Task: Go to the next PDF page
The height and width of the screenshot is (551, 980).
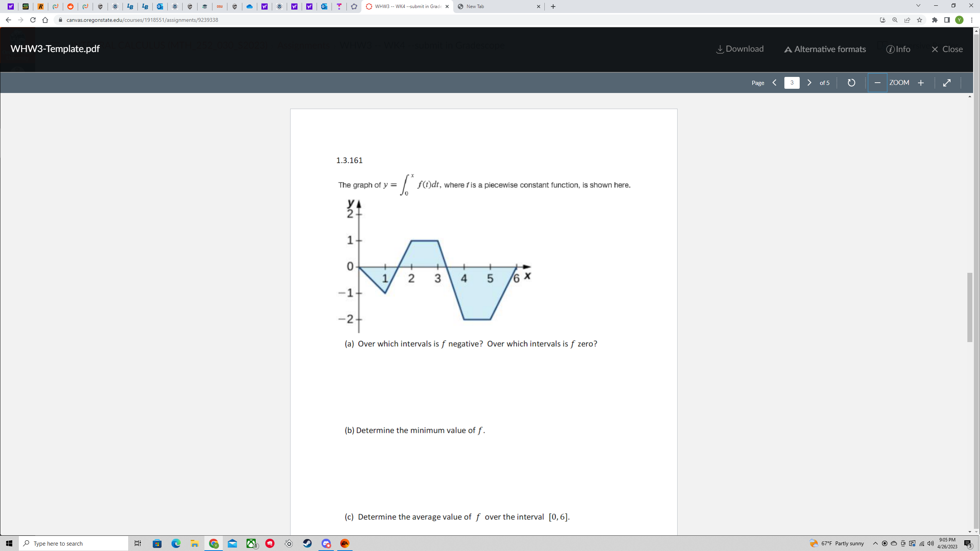Action: click(x=809, y=83)
